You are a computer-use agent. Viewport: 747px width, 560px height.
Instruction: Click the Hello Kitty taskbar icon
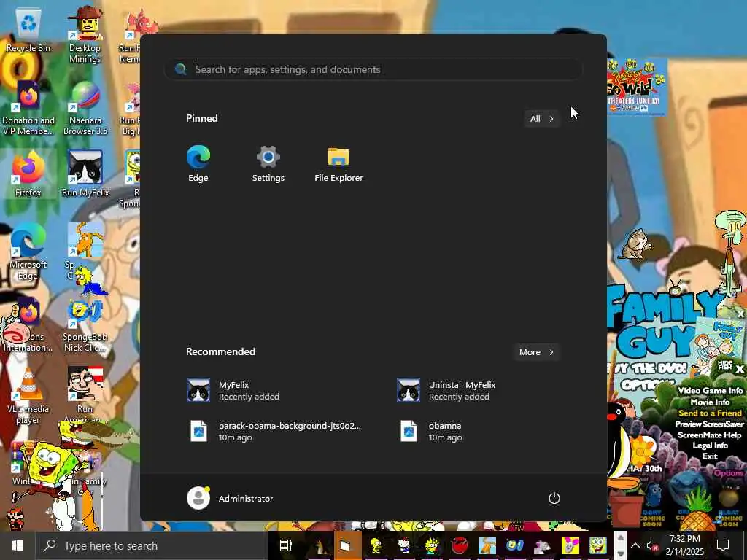click(403, 545)
